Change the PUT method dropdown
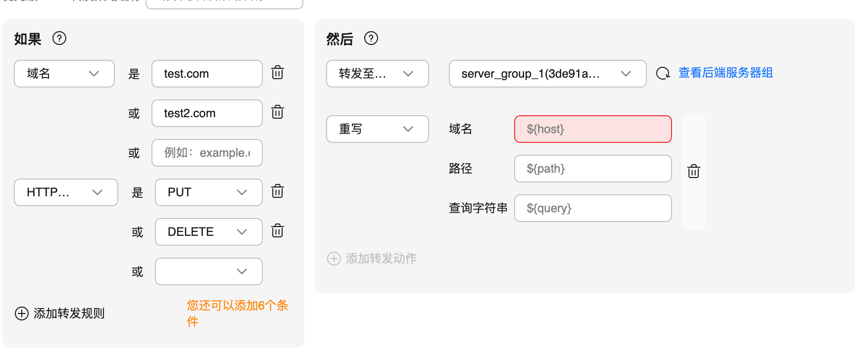This screenshot has width=868, height=358. (x=208, y=192)
